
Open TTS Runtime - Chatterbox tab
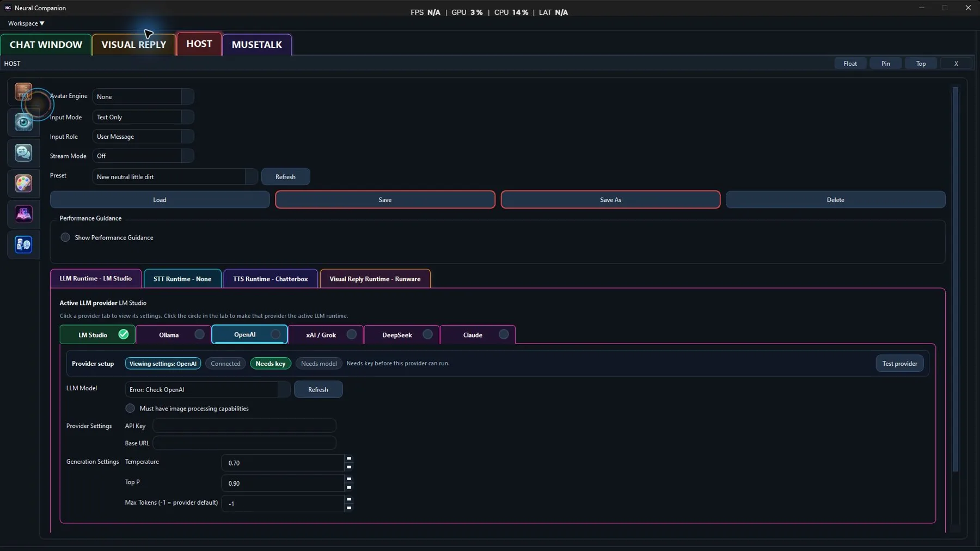(x=271, y=279)
